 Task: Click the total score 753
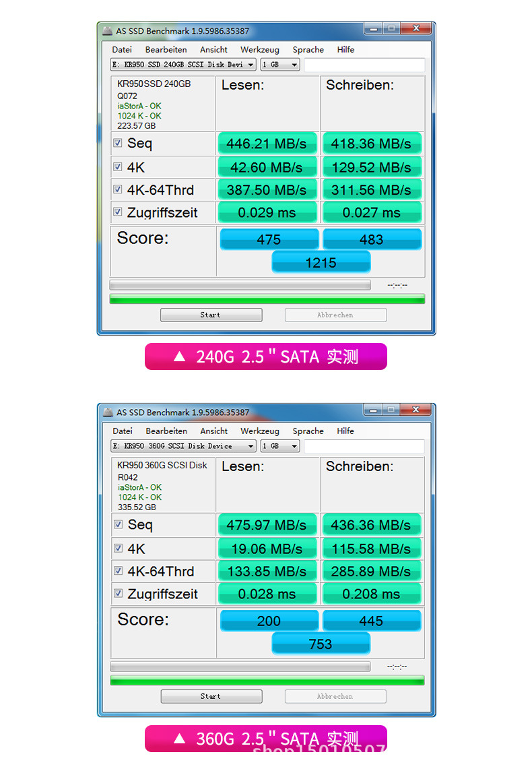point(321,644)
